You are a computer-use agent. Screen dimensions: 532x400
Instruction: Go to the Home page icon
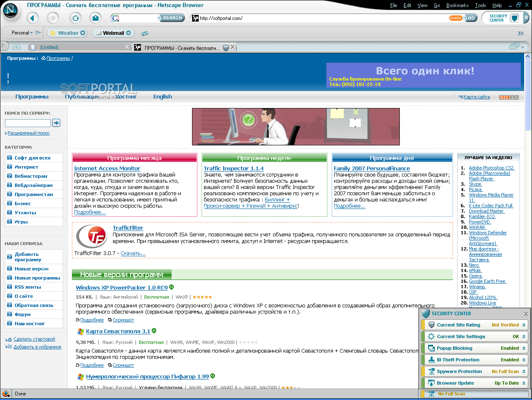(x=96, y=18)
